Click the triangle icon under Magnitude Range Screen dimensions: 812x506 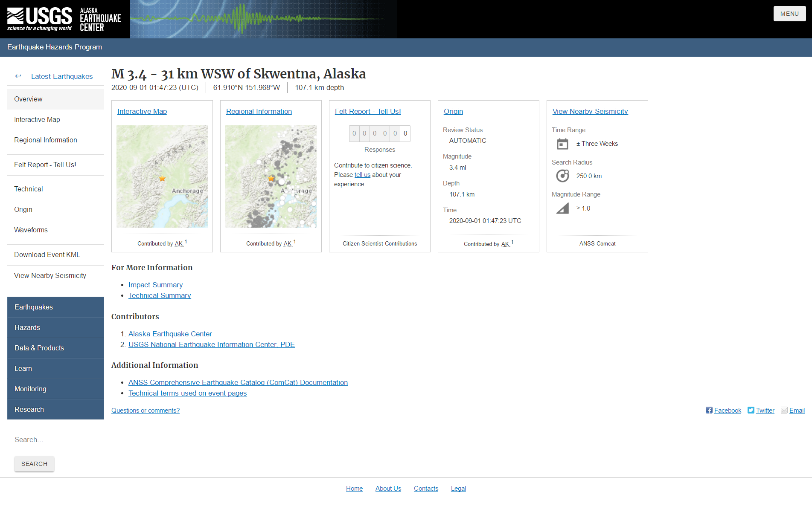point(562,208)
